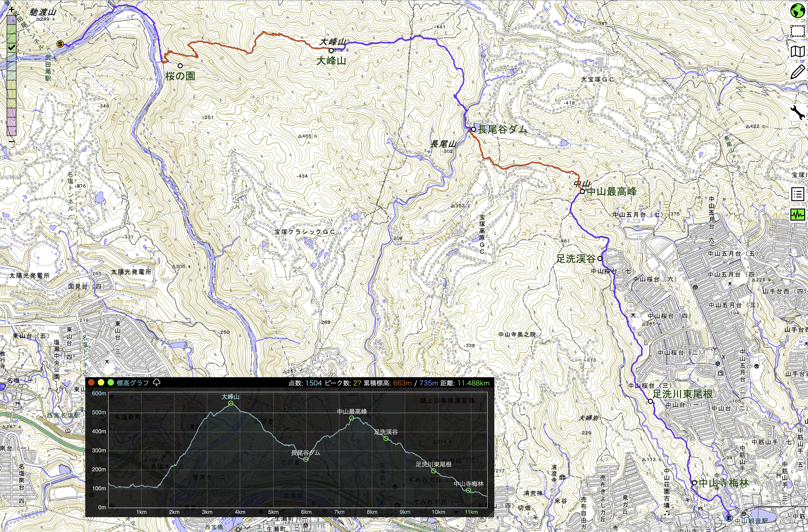Click the 長尾山 mountain label

point(443,144)
